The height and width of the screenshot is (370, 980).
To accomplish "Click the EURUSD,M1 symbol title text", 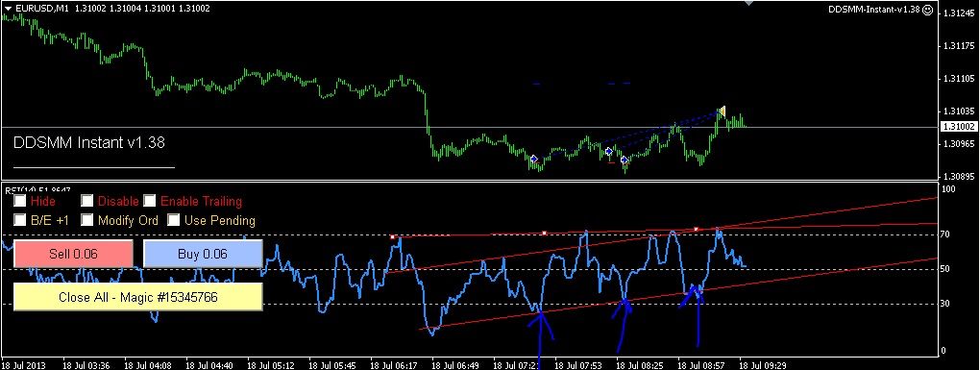I will 42,9.
